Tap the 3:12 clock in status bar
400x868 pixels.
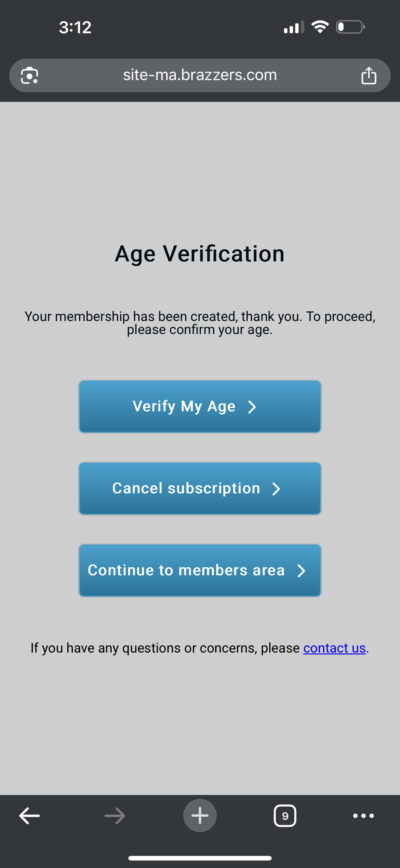pyautogui.click(x=75, y=27)
